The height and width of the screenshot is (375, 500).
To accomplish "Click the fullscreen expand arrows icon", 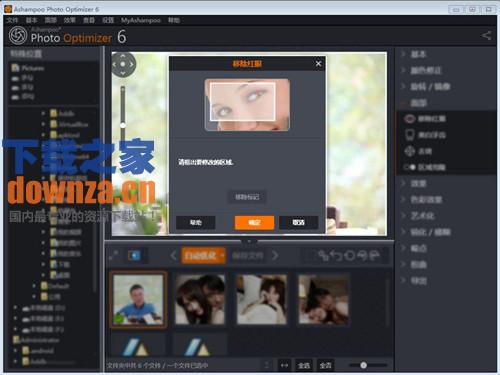I will click(x=113, y=256).
